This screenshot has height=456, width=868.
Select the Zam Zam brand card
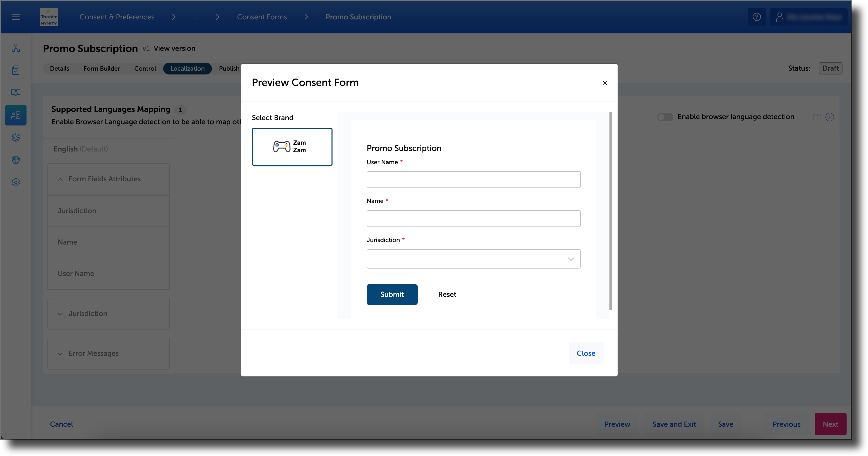(x=292, y=147)
